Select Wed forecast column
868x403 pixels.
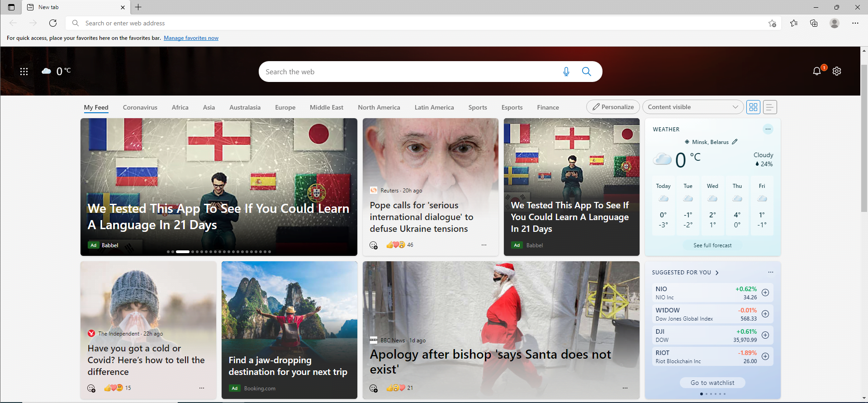(712, 206)
